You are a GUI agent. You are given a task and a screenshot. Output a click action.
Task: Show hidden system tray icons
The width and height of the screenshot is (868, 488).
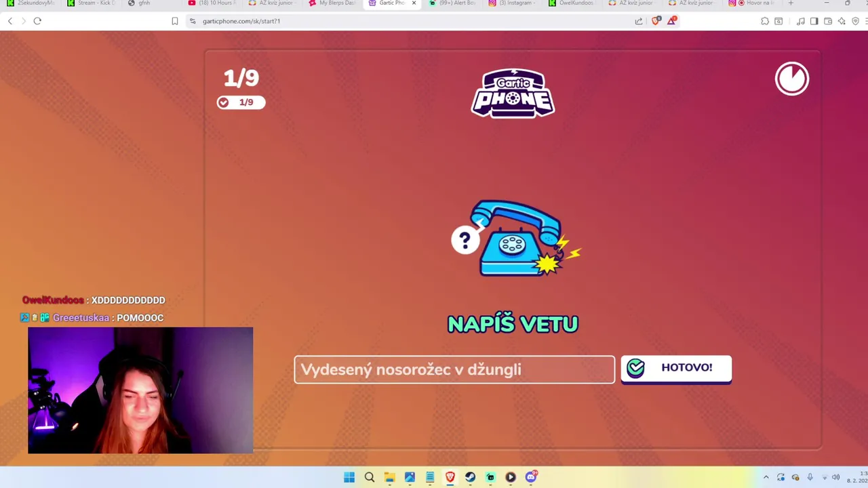[x=766, y=477]
